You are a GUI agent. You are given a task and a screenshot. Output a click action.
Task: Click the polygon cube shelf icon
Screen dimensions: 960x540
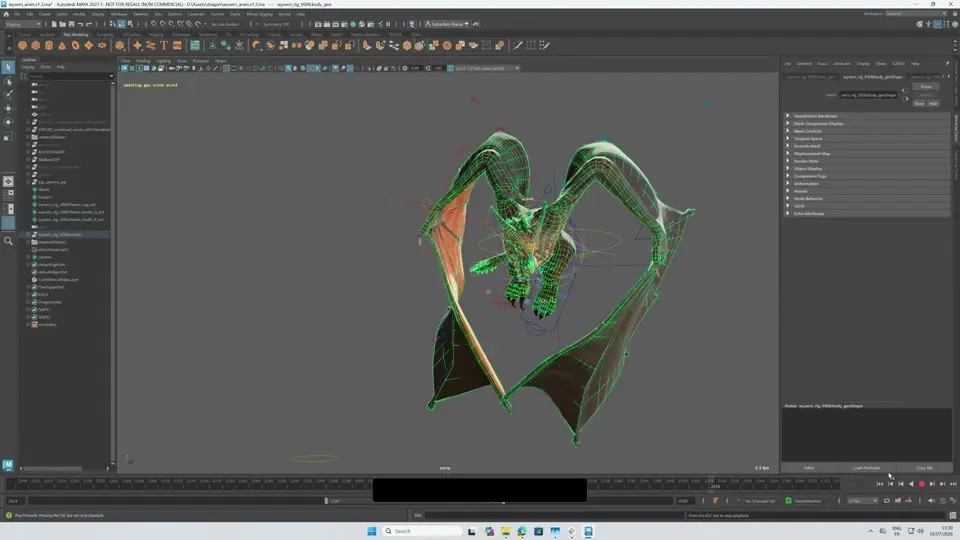(36, 45)
